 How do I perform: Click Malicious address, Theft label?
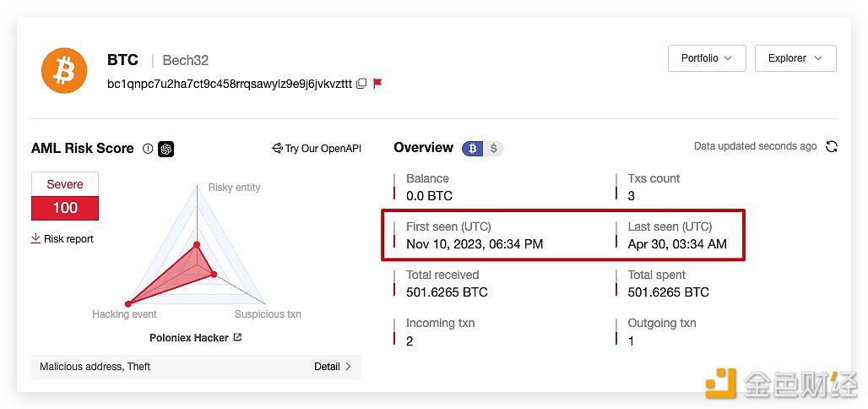[95, 367]
